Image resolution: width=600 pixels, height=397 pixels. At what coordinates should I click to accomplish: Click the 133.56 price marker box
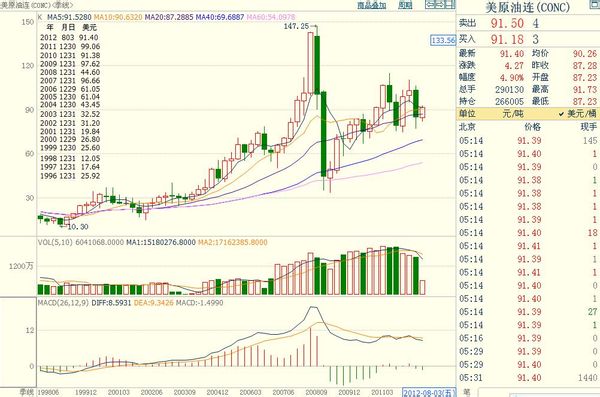click(443, 40)
